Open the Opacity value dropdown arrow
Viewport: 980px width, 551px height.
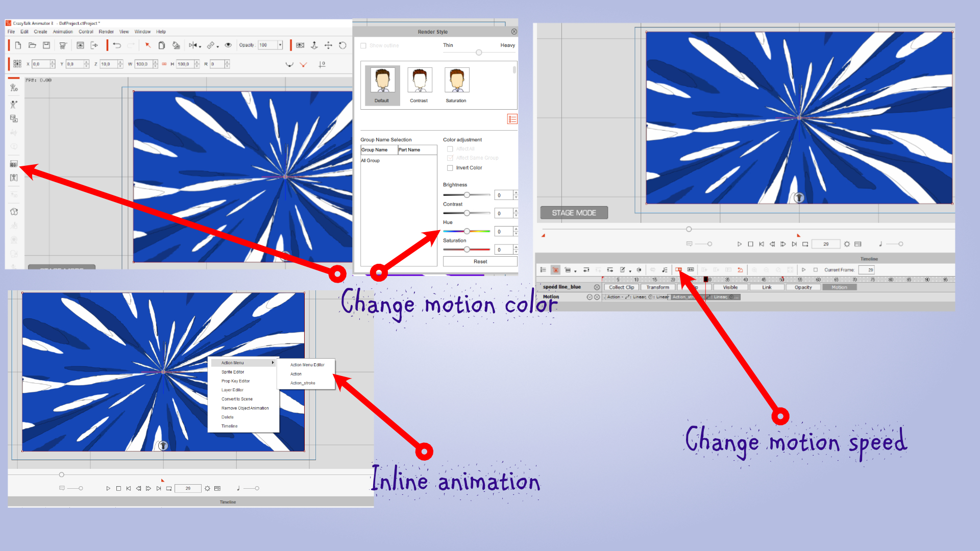(x=280, y=45)
